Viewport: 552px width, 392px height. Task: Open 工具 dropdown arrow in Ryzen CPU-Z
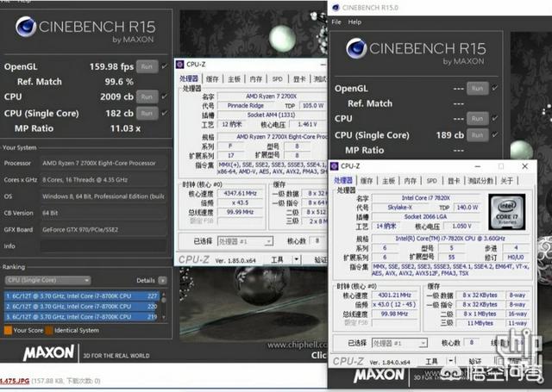click(x=297, y=260)
